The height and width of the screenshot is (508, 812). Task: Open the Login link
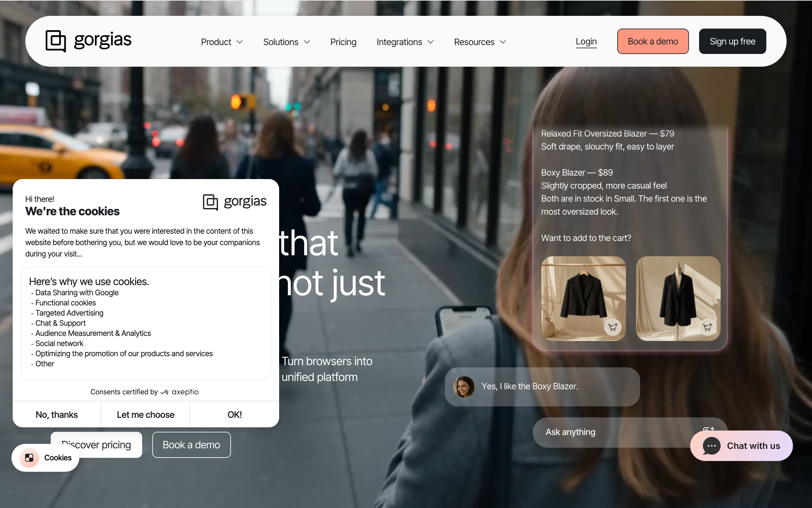tap(586, 41)
